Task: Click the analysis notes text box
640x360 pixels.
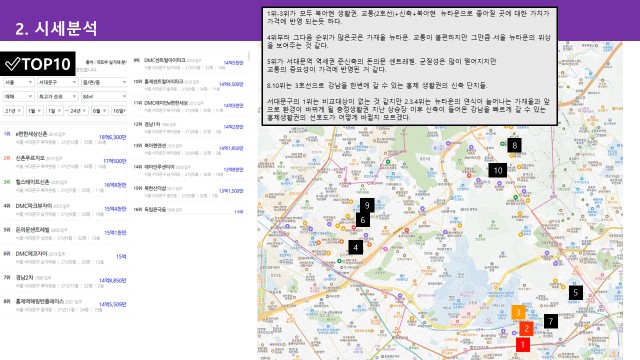Action: coord(409,66)
